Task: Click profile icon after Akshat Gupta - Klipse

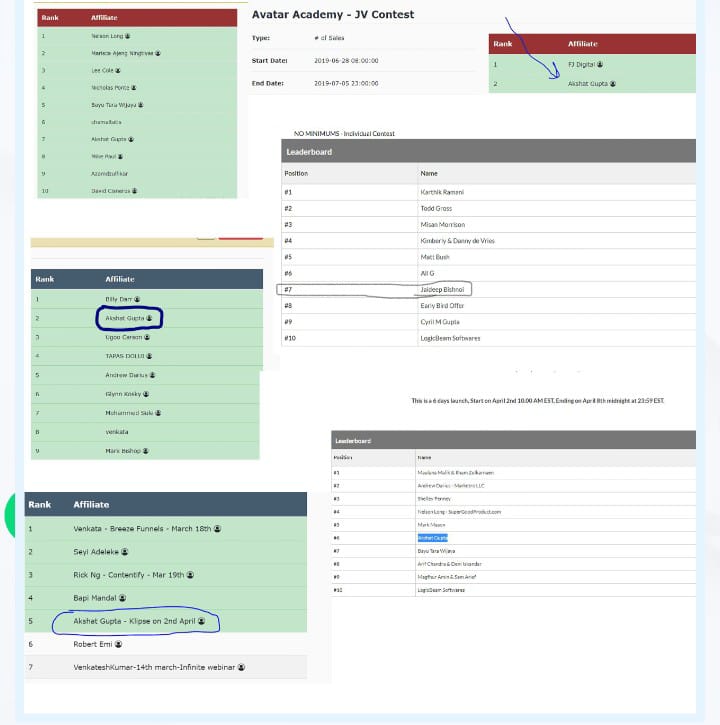Action: click(x=202, y=621)
